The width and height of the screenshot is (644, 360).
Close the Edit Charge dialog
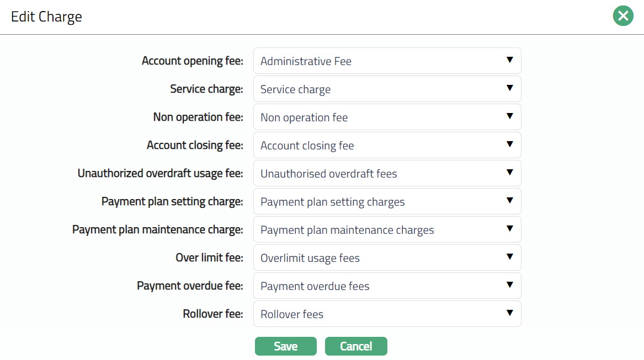(x=623, y=16)
